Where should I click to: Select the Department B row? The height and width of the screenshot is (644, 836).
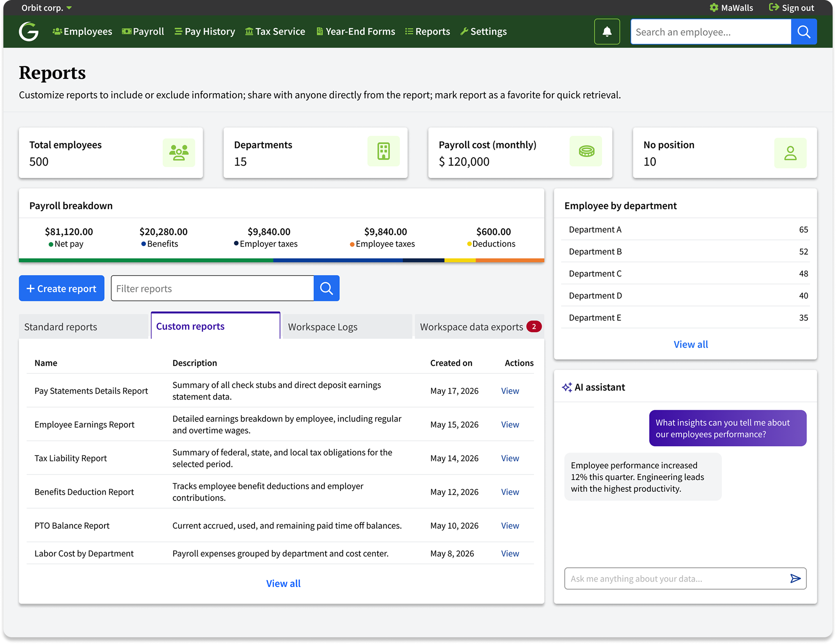pos(686,252)
